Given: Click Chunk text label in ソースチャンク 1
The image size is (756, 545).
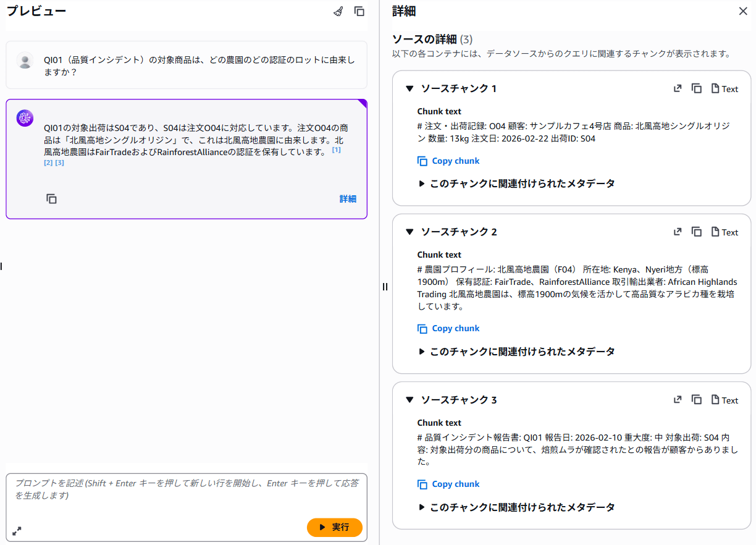Looking at the screenshot, I should pyautogui.click(x=439, y=111).
